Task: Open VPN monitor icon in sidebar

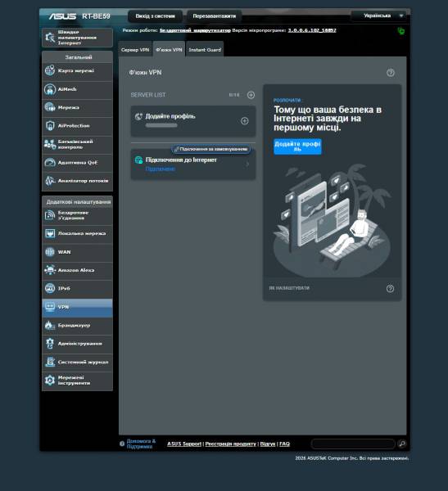Action: [x=50, y=307]
